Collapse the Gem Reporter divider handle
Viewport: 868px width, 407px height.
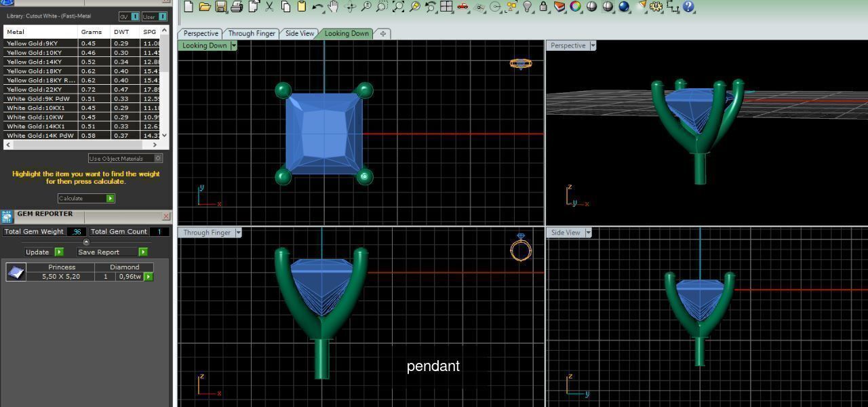click(86, 242)
